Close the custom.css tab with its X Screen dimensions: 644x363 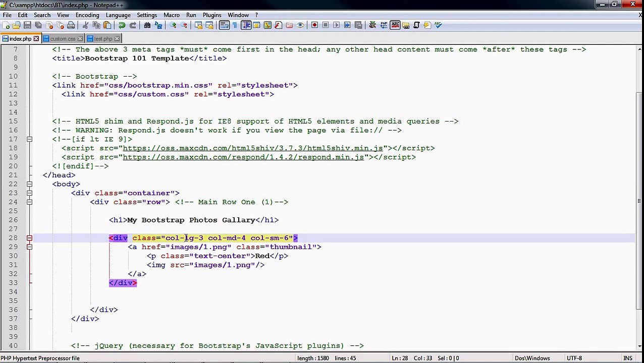79,39
